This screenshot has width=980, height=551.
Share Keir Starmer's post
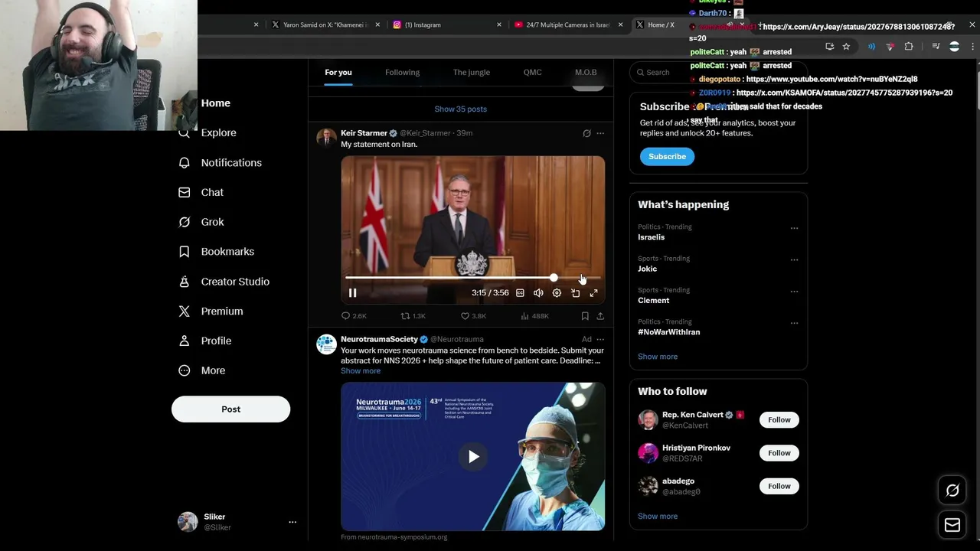pyautogui.click(x=600, y=316)
